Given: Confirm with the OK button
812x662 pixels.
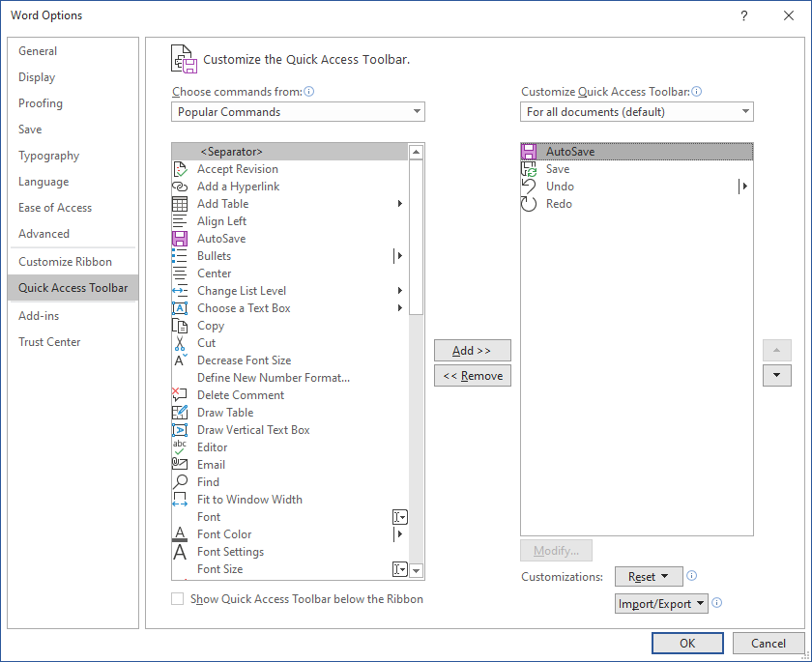Looking at the screenshot, I should click(687, 644).
